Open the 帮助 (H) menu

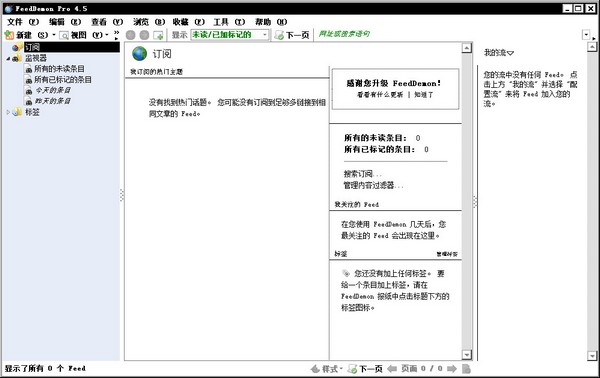[x=271, y=22]
